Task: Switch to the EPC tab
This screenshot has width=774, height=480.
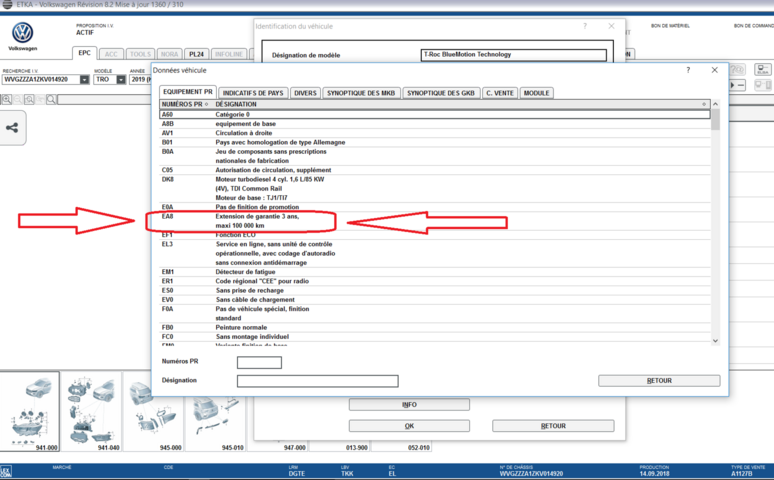Action: pos(84,53)
